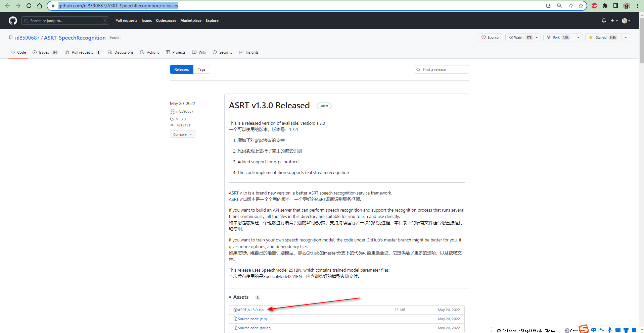Image resolution: width=644 pixels, height=333 pixels.
Task: Click the Sogou voice input microphone
Action: click(610, 330)
